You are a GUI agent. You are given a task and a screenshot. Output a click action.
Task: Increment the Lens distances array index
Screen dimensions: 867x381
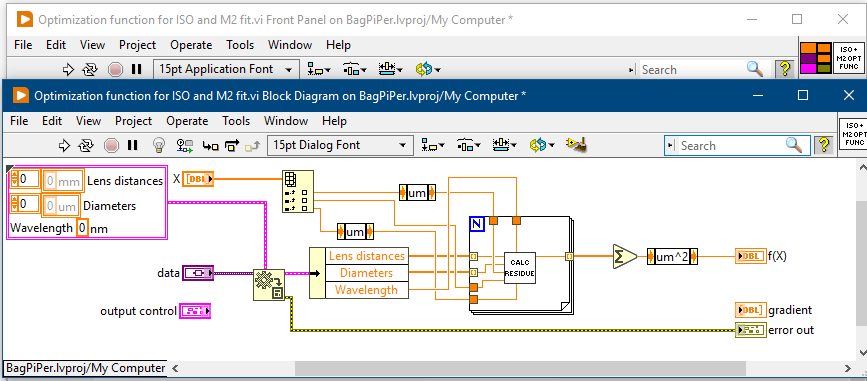coord(15,175)
